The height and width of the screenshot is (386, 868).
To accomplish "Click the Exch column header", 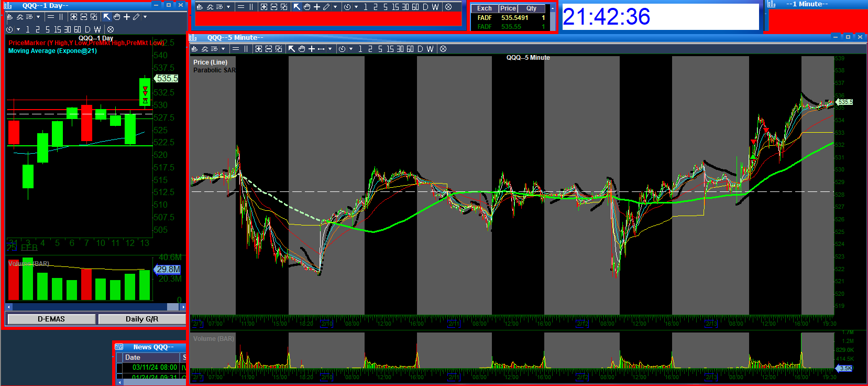I will [x=485, y=8].
